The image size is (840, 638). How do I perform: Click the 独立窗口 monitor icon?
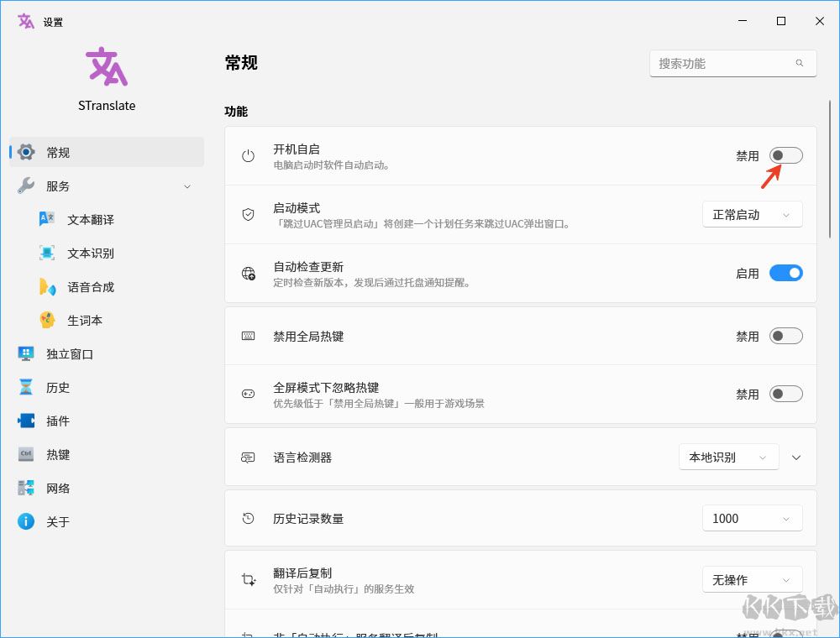26,353
